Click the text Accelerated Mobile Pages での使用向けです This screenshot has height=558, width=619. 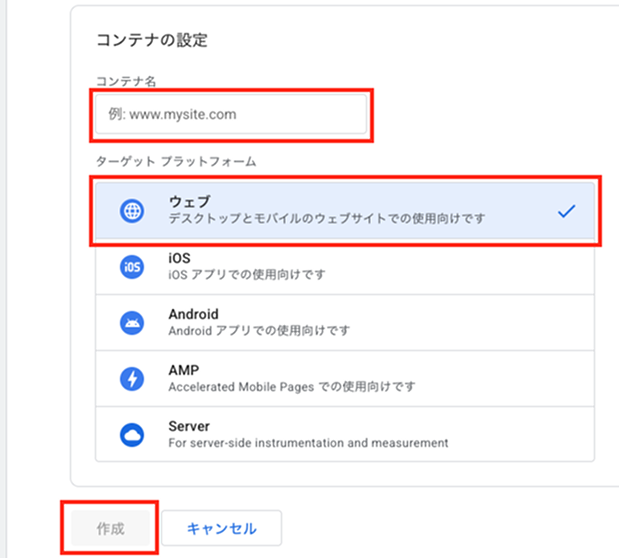pyautogui.click(x=292, y=387)
